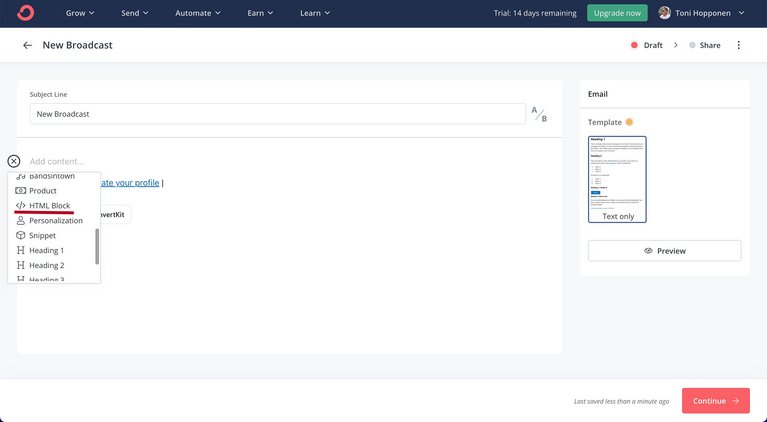Select the Share step

pos(705,45)
